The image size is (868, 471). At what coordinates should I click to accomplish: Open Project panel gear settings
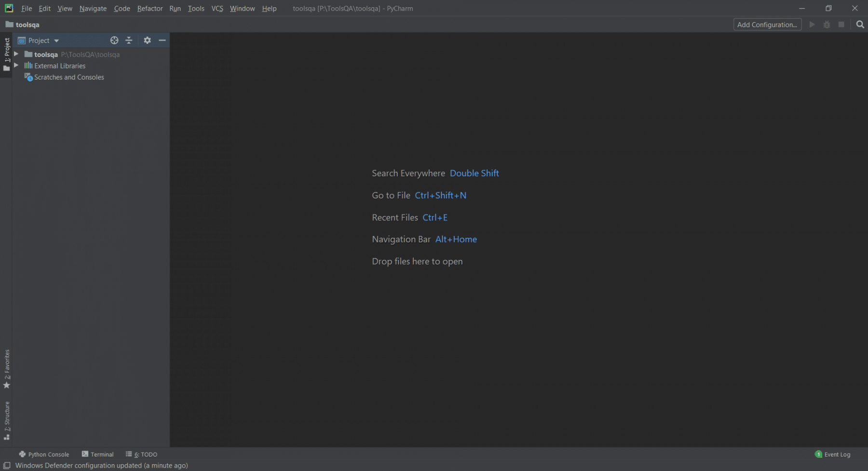[x=148, y=40]
